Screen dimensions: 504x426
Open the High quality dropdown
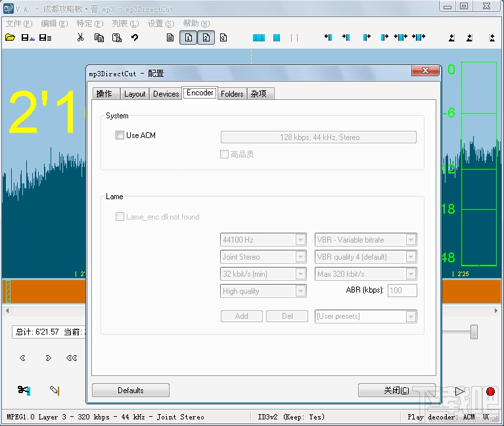point(263,291)
